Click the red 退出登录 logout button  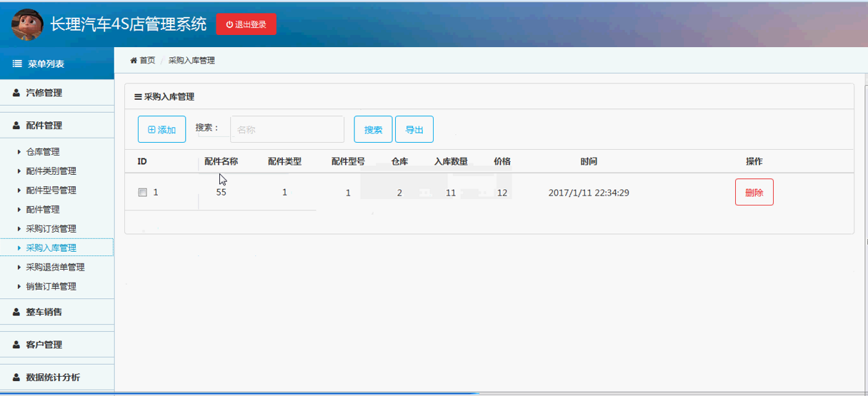(x=246, y=24)
